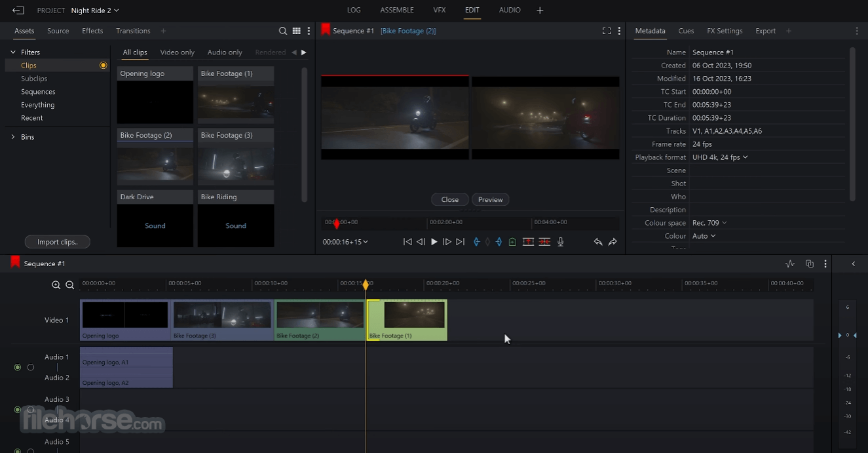This screenshot has height=453, width=868.
Task: Open the asset search magnifier
Action: pos(283,31)
